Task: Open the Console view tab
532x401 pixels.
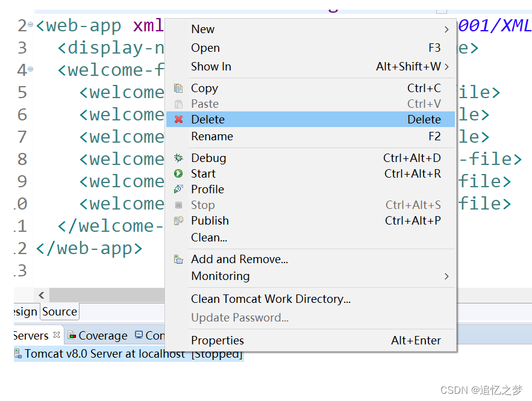Action: tap(150, 335)
